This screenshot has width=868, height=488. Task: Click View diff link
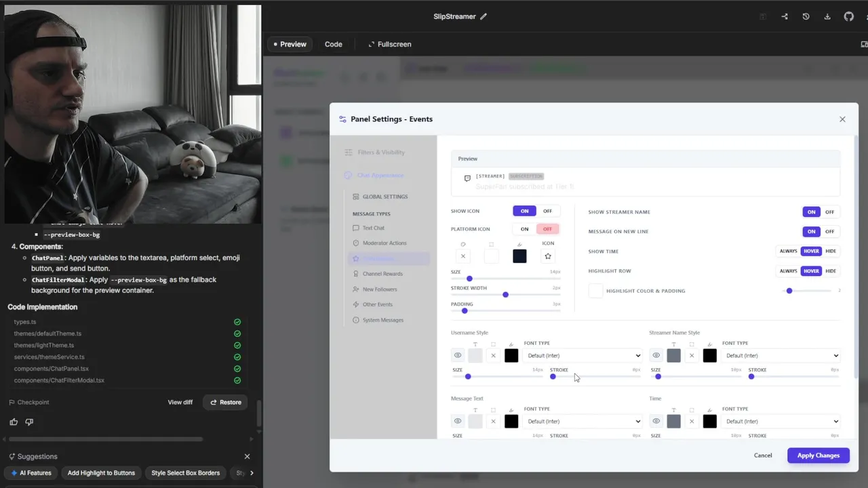(180, 402)
